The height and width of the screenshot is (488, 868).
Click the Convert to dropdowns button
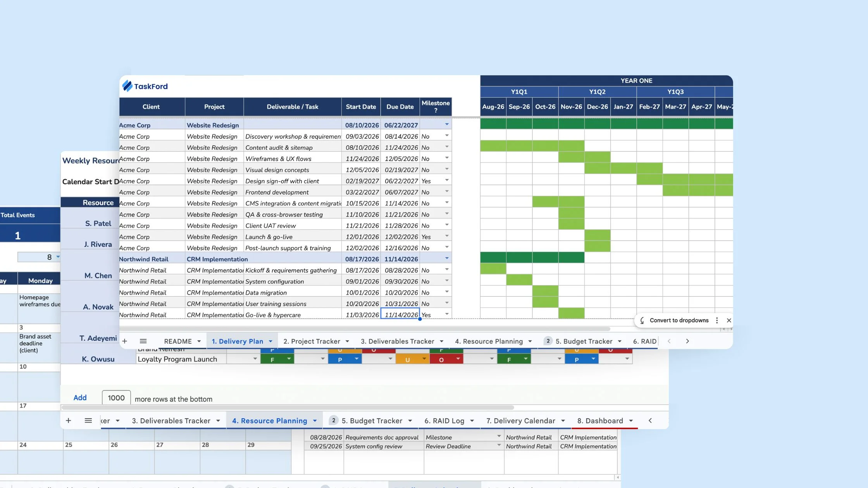coord(679,320)
